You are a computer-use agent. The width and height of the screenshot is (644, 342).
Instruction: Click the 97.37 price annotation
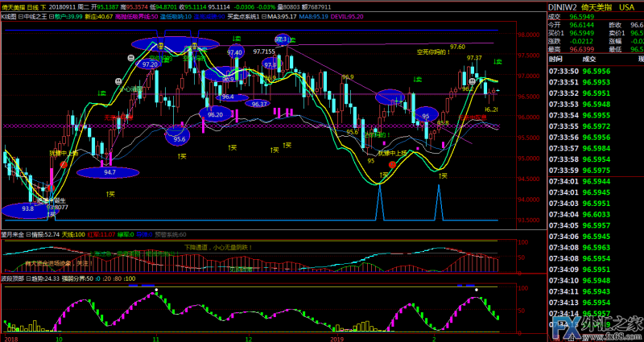pos(474,58)
